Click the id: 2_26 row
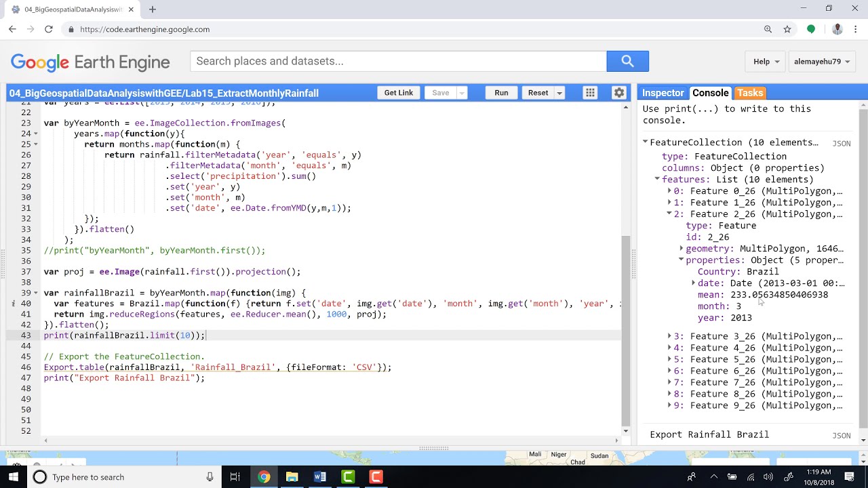 (707, 237)
